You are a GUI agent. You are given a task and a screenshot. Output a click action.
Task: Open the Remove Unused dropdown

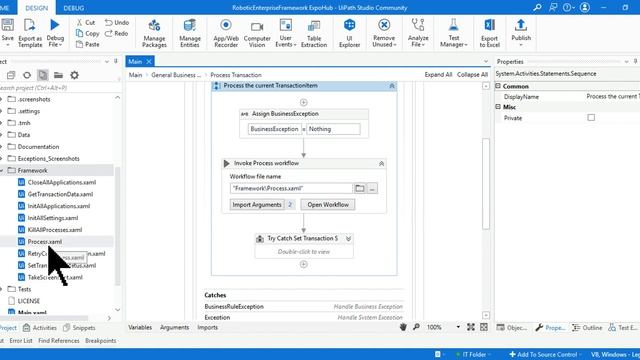click(384, 33)
